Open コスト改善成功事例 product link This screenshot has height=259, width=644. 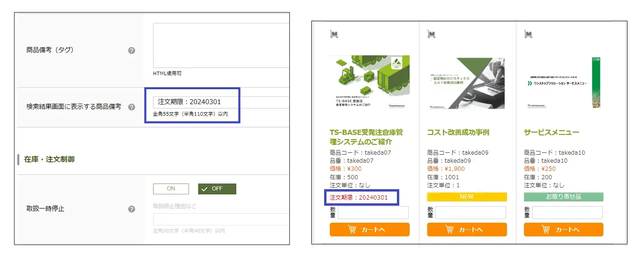(458, 133)
